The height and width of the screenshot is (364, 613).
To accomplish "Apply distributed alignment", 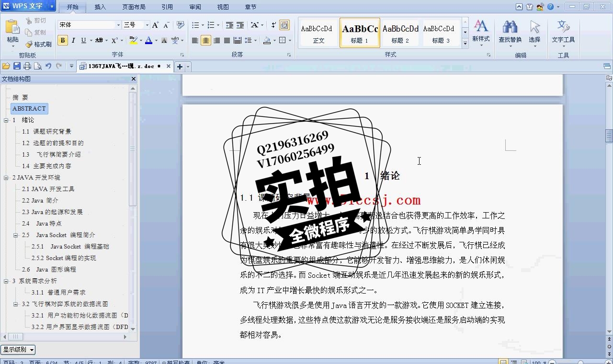I will tap(238, 40).
